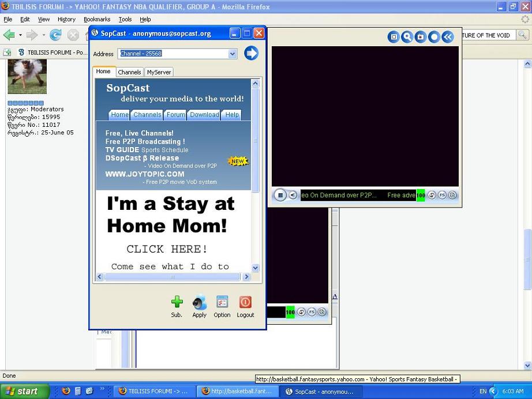Viewport: 532px width, 399px height.
Task: Switch to SopCast MyServer tab
Action: [159, 72]
